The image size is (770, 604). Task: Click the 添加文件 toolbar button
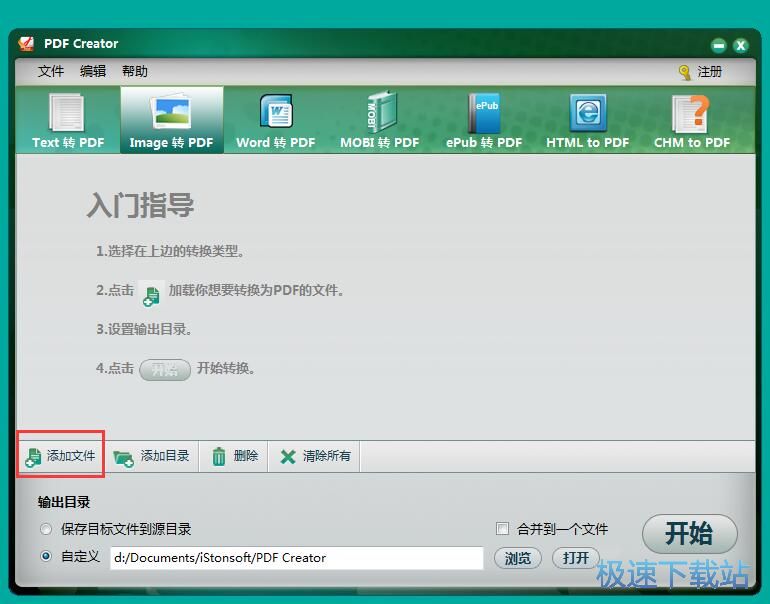(60, 456)
